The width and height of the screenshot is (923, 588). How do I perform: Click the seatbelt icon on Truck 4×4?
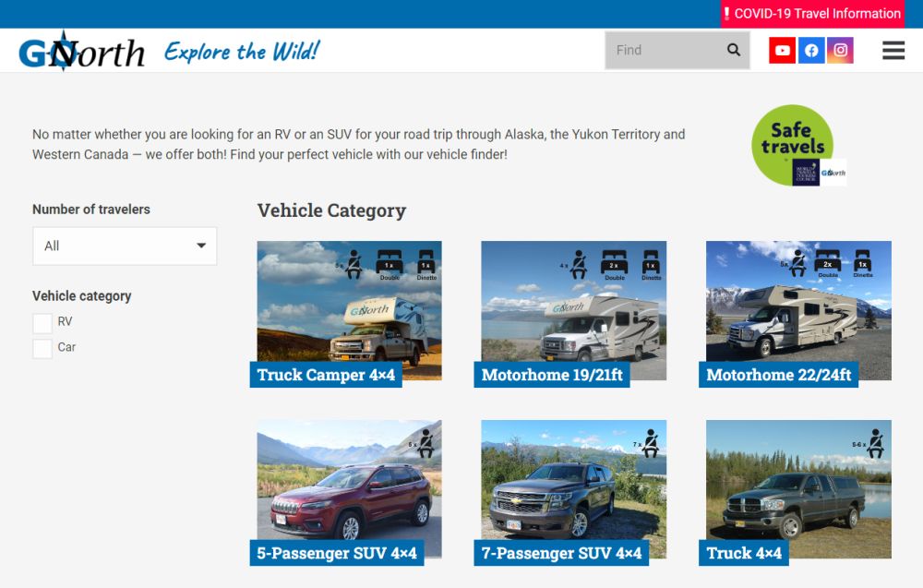point(876,443)
